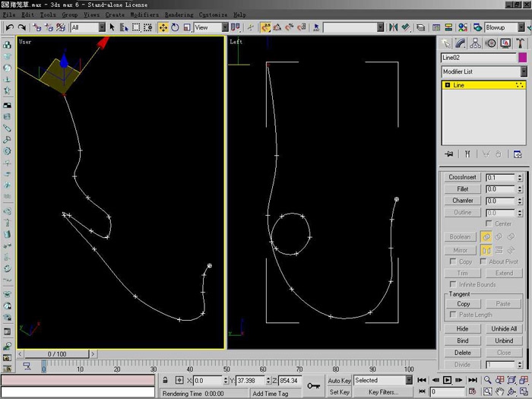532x399 pixels.
Task: Click the CrossInsert button
Action: 462,177
